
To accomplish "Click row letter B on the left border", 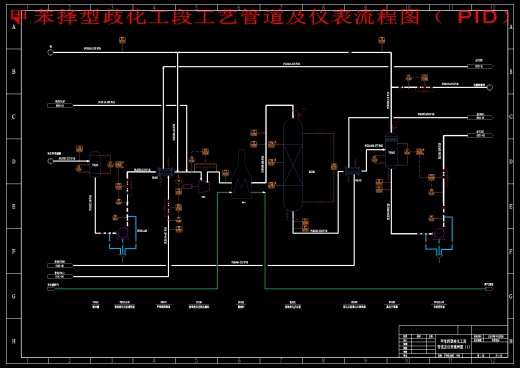I will tap(13, 72).
